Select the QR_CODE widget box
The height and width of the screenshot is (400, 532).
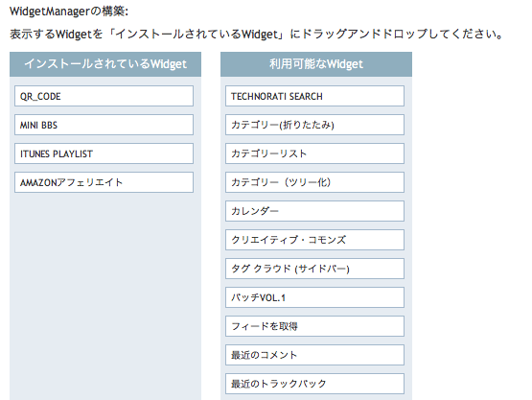point(104,96)
